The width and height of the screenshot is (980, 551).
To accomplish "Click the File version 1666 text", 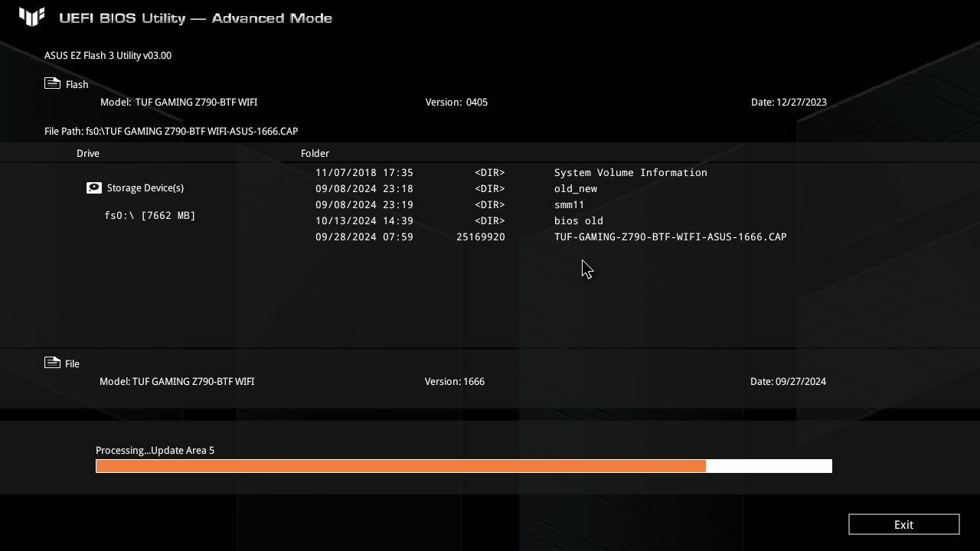I will 455,381.
